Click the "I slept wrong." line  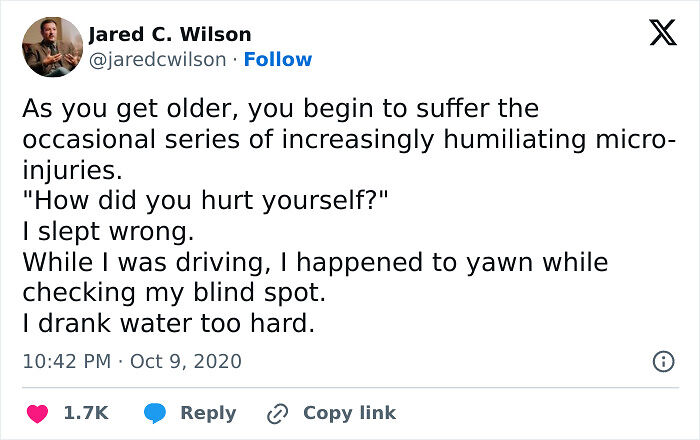point(105,232)
